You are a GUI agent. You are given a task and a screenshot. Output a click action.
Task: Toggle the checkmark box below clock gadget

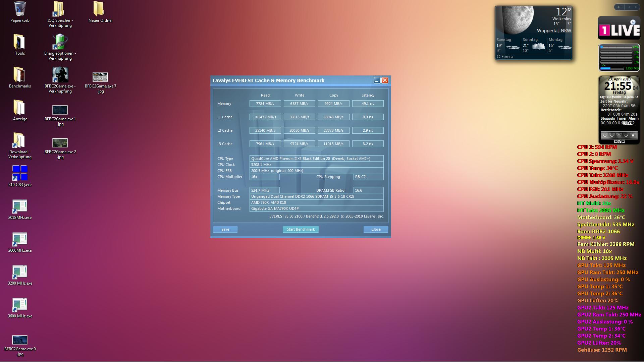click(x=620, y=141)
